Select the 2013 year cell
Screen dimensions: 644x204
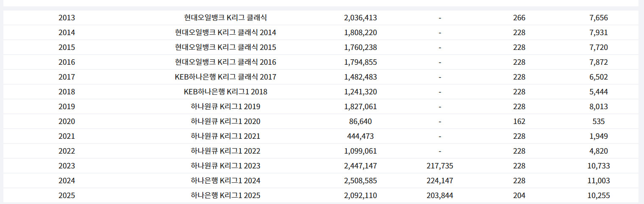coord(66,18)
